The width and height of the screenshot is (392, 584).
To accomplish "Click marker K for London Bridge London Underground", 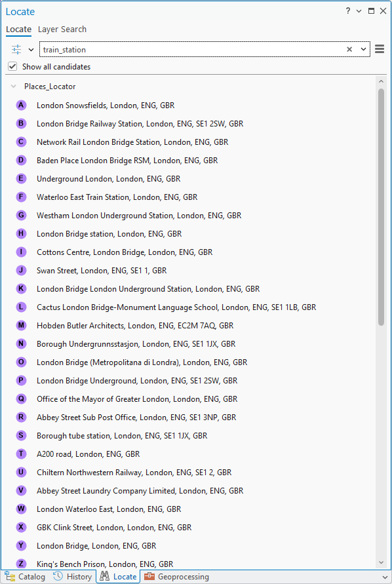I will [x=21, y=288].
